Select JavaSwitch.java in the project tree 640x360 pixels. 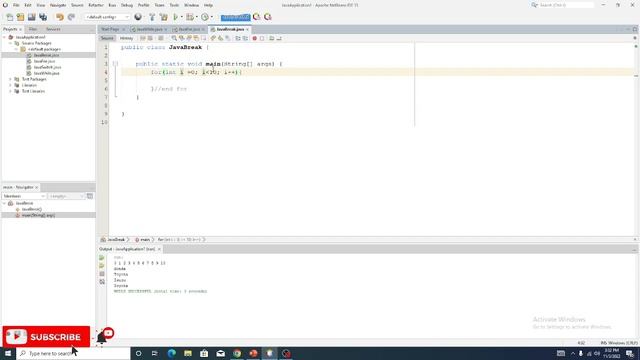pos(47,67)
